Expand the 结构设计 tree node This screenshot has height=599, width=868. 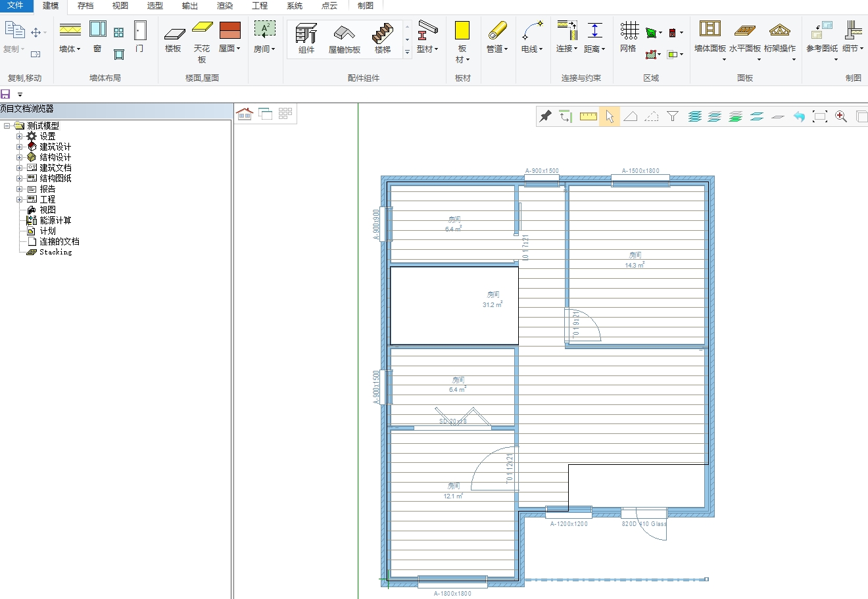[20, 157]
